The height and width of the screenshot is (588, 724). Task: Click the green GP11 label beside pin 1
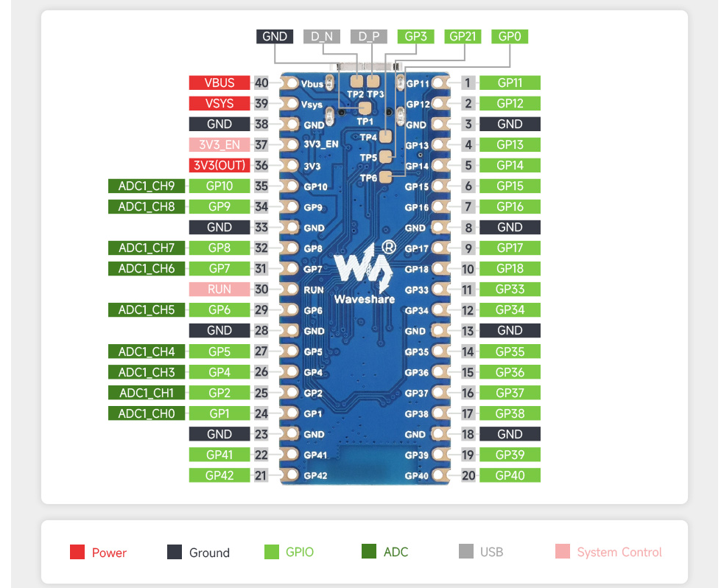pos(510,83)
